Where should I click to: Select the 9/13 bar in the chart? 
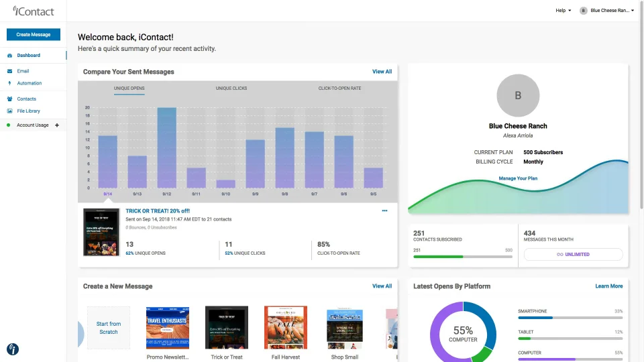(137, 172)
